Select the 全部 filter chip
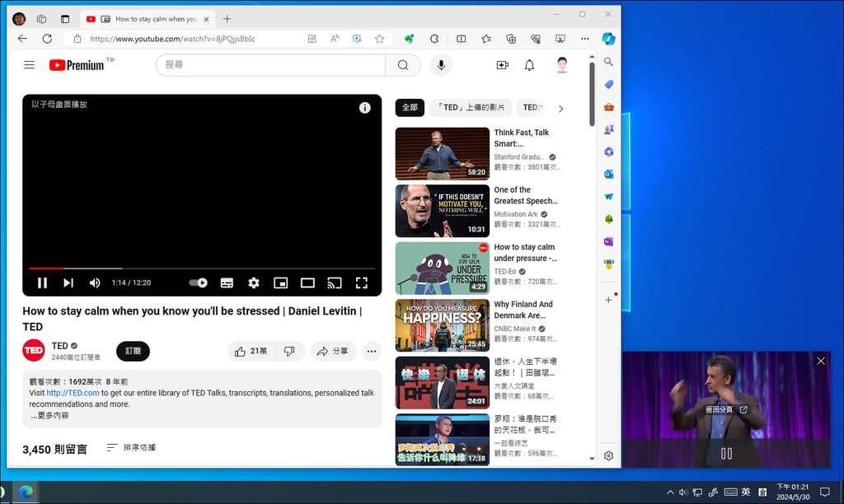This screenshot has height=504, width=844. click(410, 107)
